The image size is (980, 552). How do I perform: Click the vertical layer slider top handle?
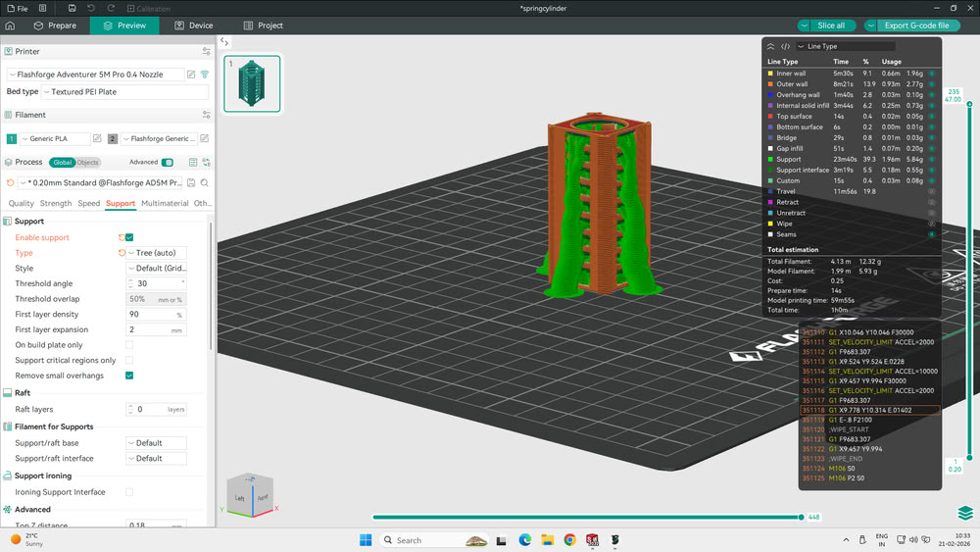[x=969, y=104]
